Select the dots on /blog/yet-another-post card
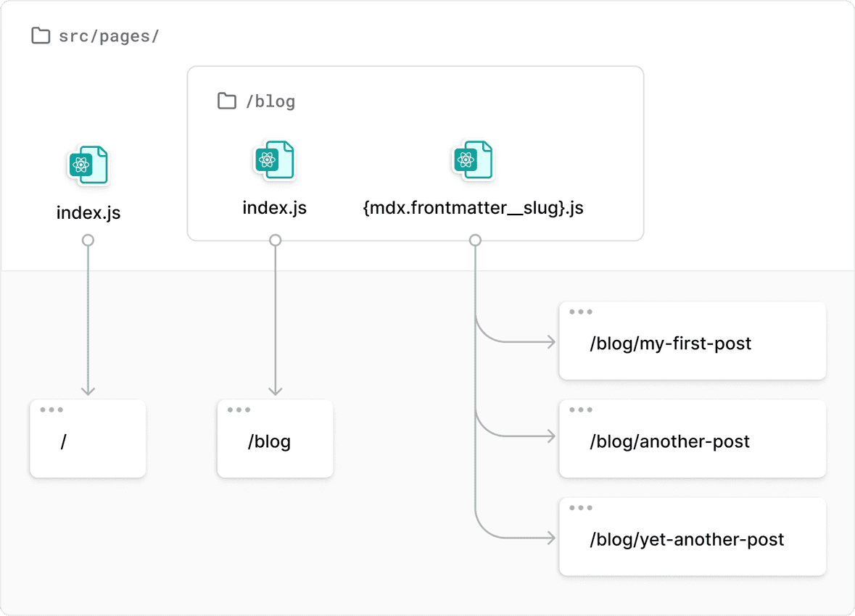855x616 pixels. [x=579, y=507]
